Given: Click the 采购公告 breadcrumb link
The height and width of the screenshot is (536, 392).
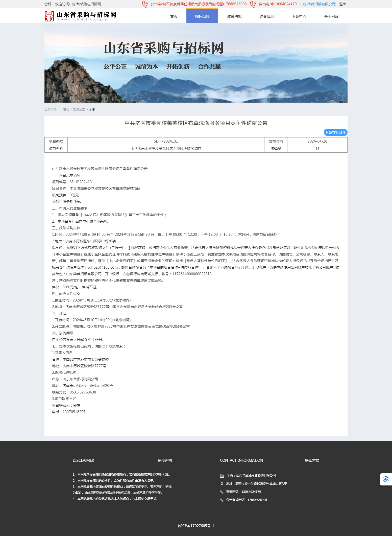Looking at the screenshot, I should (79, 110).
